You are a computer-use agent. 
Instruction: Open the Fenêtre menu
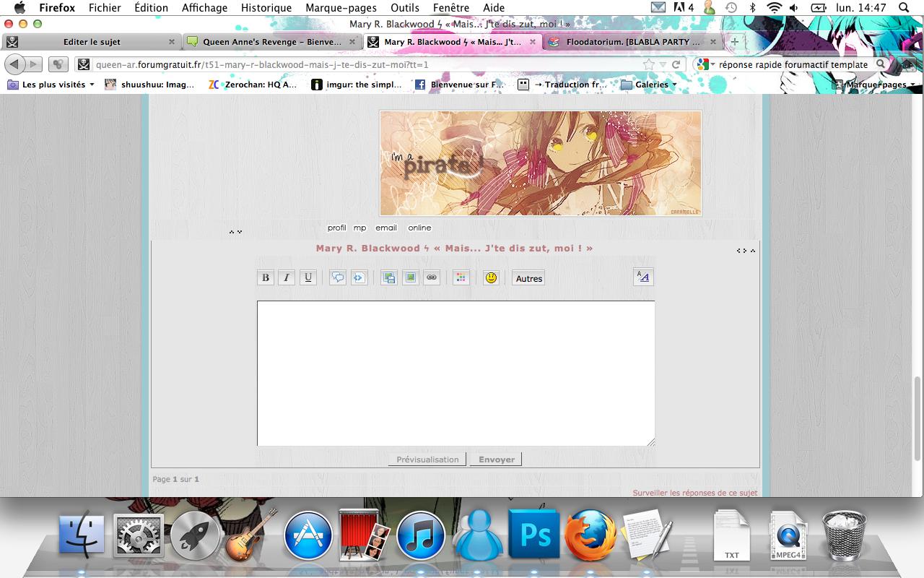(x=451, y=8)
